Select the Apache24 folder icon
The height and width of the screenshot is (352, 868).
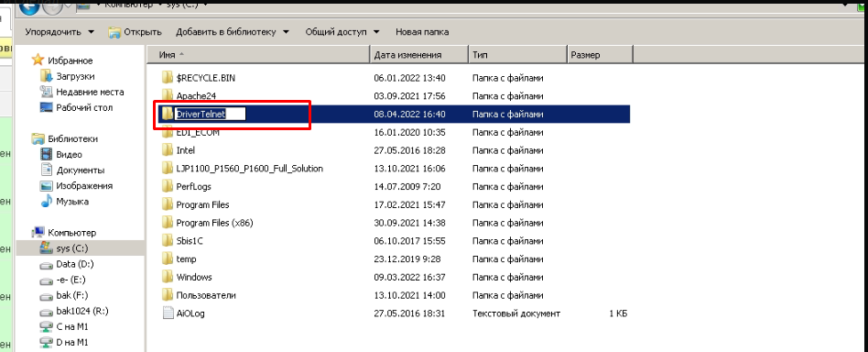[168, 96]
